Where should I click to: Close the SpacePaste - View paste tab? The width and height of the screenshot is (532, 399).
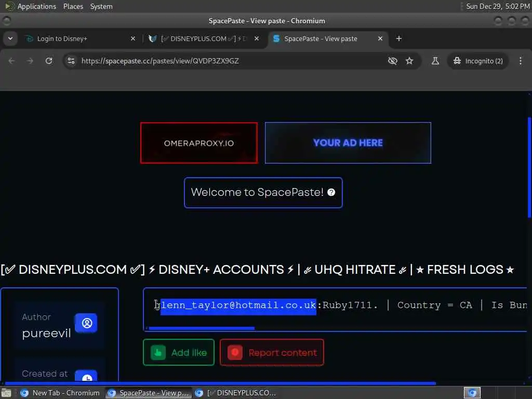click(380, 38)
